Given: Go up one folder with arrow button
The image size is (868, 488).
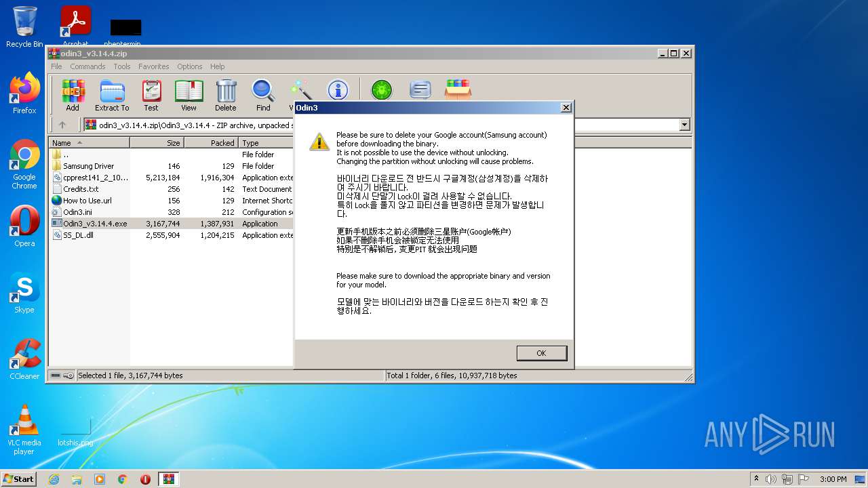Looking at the screenshot, I should (62, 125).
